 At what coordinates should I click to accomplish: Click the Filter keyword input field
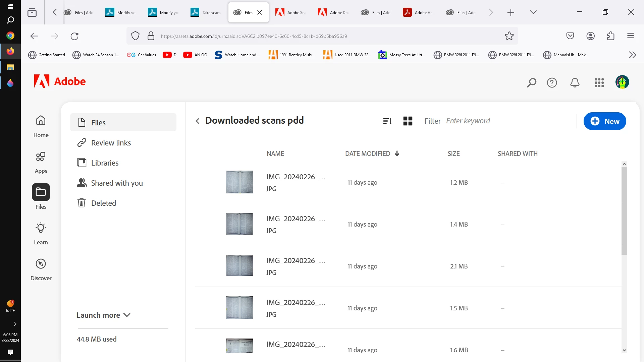point(499,121)
